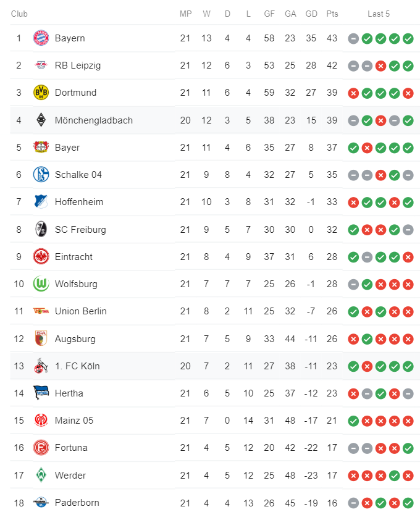Click the RB Leipzig club crest
This screenshot has height=520, width=420.
coord(41,65)
